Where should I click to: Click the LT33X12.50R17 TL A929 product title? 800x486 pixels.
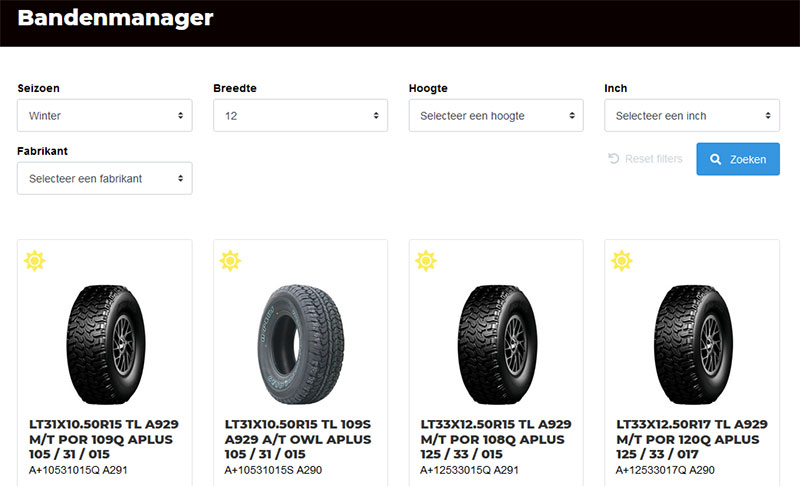point(692,439)
